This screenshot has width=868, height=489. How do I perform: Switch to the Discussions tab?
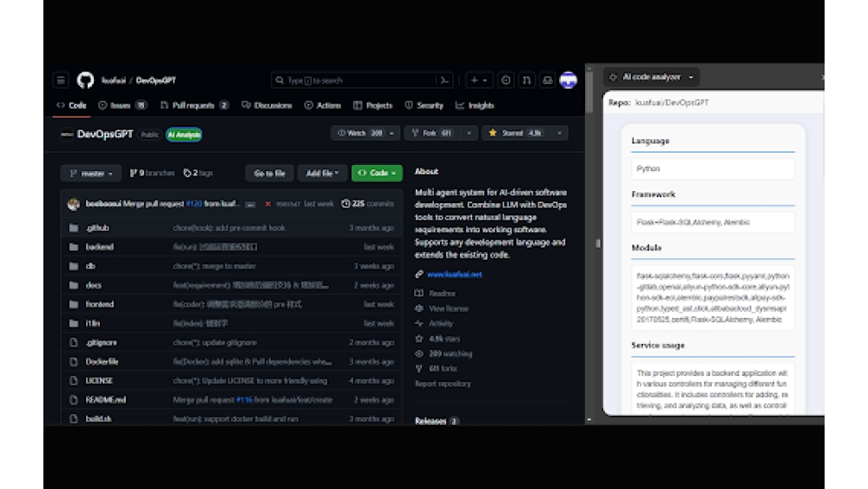266,105
